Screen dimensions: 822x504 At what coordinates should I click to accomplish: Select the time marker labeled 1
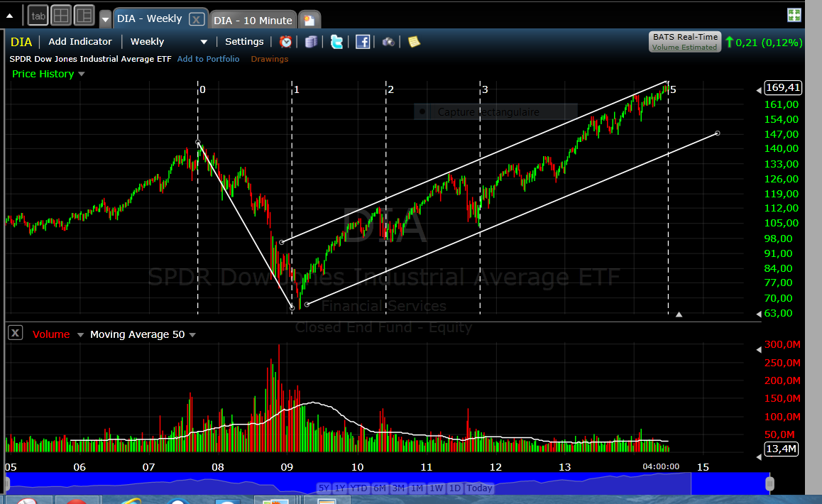296,89
